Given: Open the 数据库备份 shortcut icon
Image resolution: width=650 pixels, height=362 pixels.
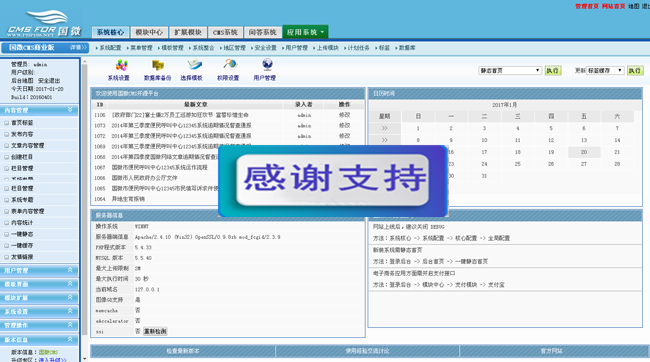Looking at the screenshot, I should 158,70.
